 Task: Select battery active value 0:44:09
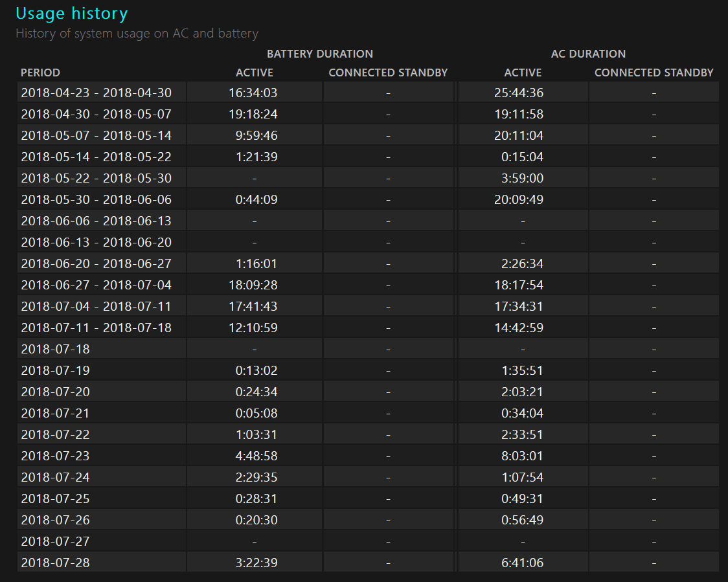[256, 199]
